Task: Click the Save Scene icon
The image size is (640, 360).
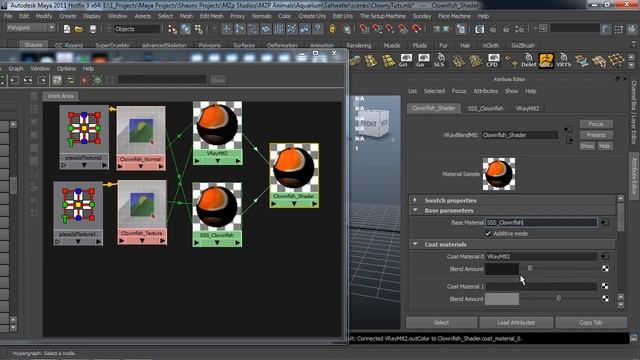Action: 93,29
